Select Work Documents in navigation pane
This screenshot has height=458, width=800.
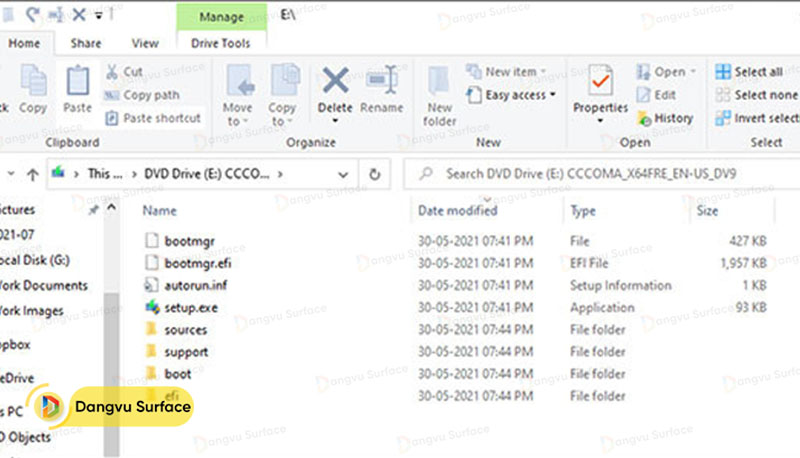coord(44,286)
